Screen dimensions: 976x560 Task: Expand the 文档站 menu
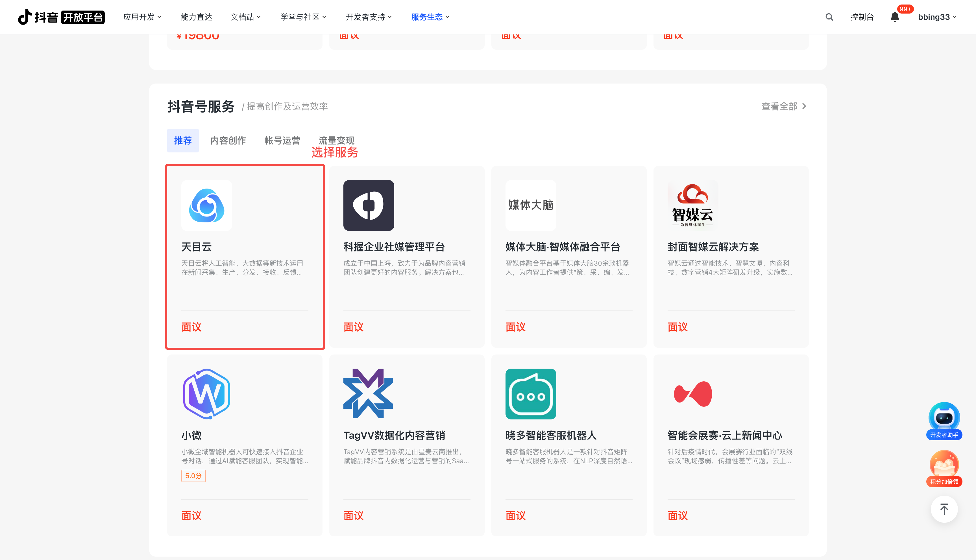pos(245,17)
